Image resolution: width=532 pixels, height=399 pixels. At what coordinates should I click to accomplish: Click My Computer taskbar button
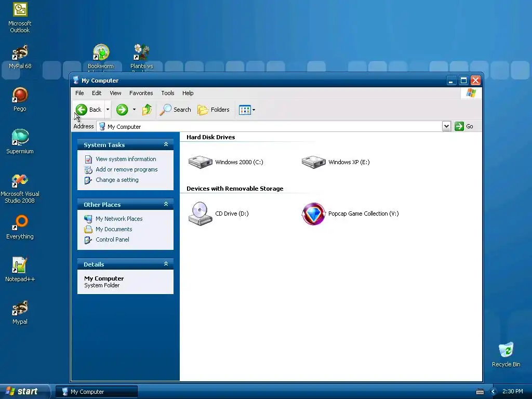[x=97, y=392]
